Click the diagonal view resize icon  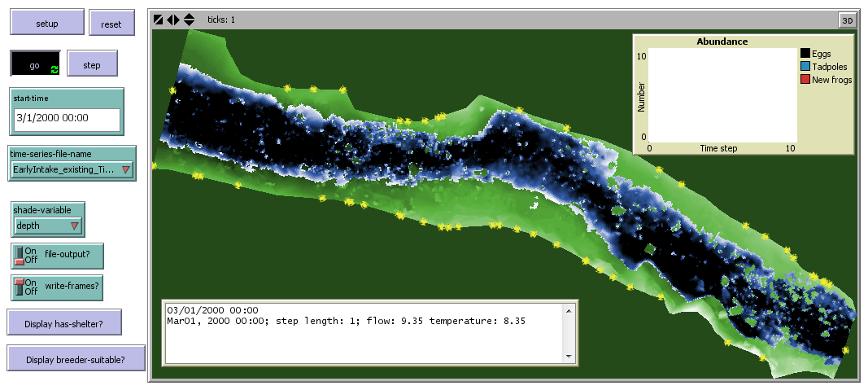159,20
